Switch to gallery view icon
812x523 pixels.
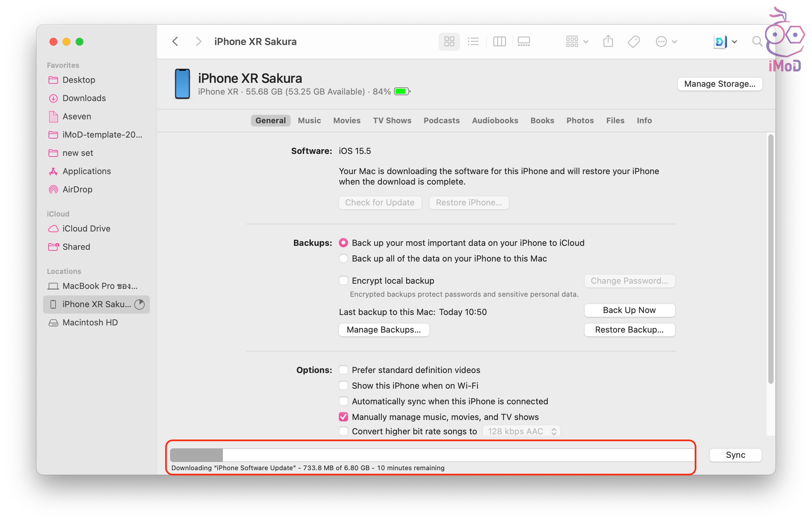coord(524,41)
